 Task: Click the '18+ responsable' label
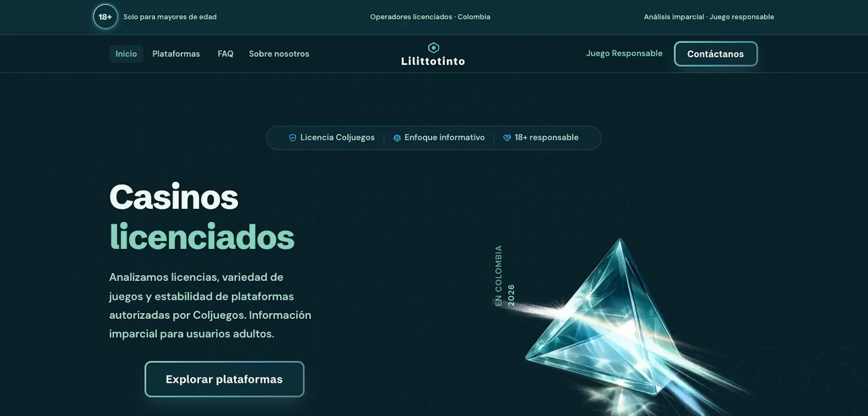[x=547, y=138]
